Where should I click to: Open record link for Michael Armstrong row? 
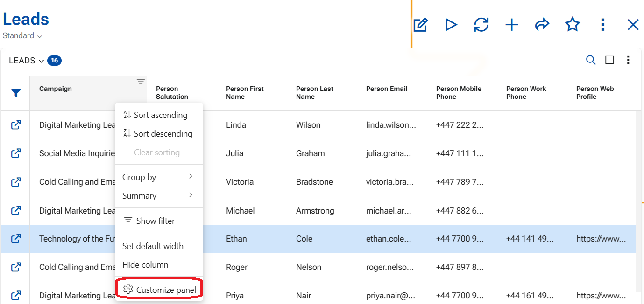pos(16,211)
